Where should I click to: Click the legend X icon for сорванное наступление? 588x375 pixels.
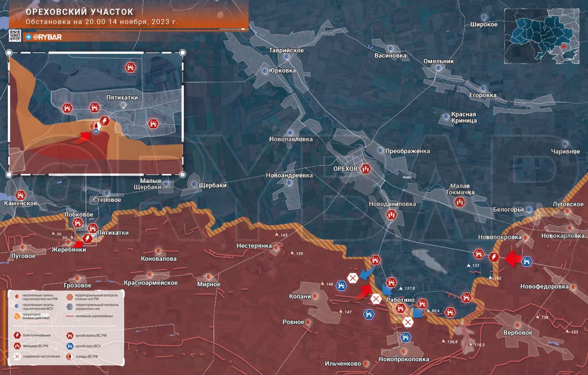point(18,356)
